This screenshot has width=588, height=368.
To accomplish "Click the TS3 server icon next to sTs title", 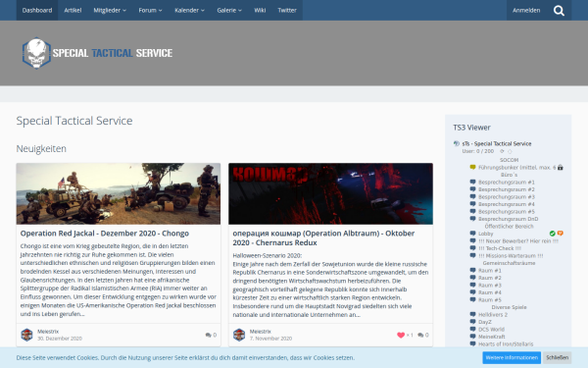I will [457, 143].
